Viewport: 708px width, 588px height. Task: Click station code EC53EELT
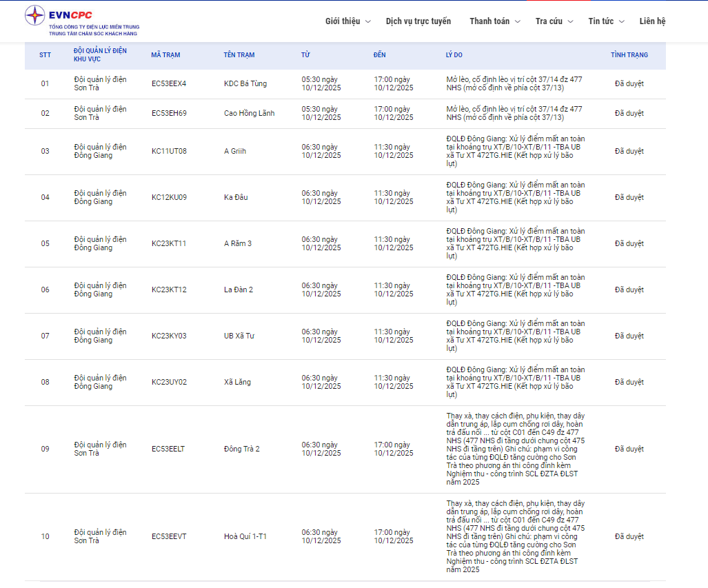(168, 449)
